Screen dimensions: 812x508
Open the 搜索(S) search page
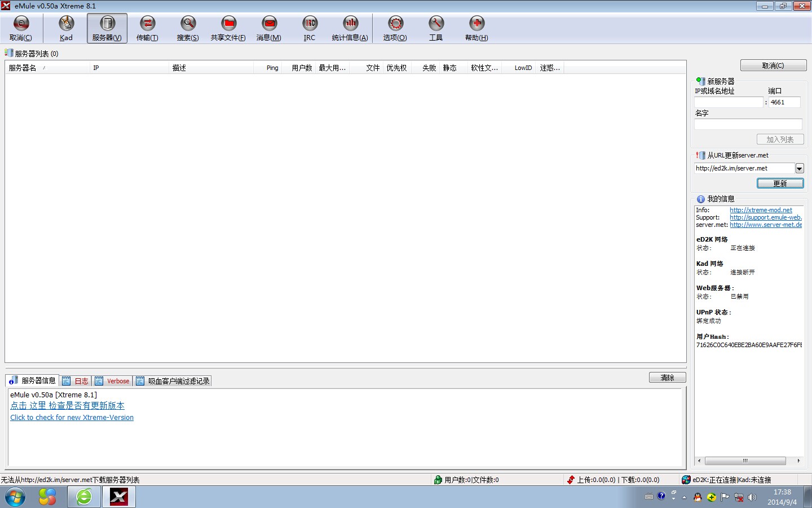(x=188, y=28)
